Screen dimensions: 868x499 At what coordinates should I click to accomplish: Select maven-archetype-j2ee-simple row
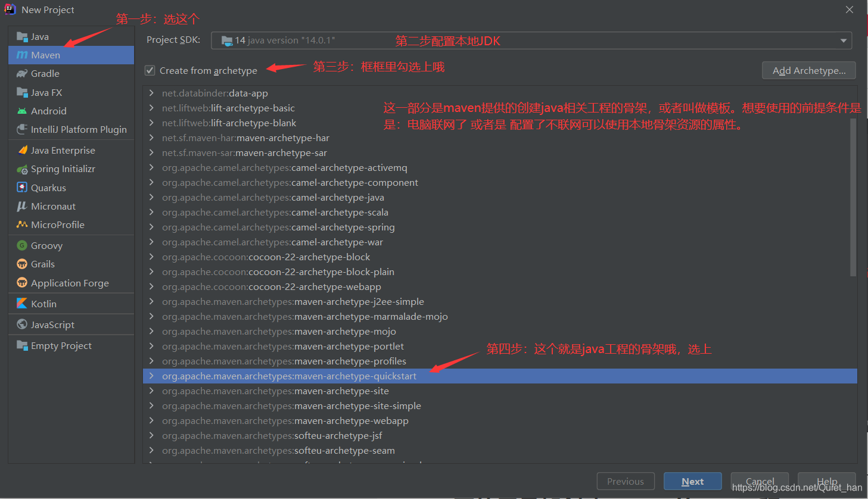500,301
